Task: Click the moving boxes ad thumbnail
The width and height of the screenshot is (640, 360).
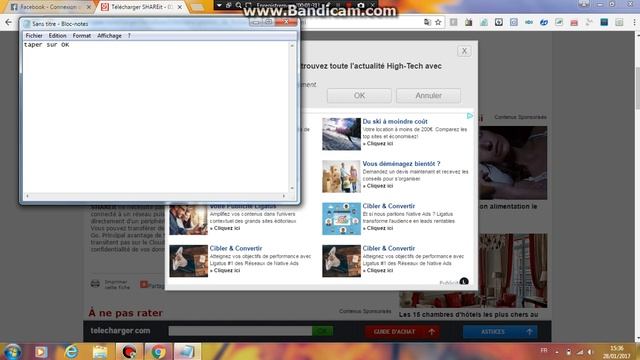Action: [x=341, y=176]
